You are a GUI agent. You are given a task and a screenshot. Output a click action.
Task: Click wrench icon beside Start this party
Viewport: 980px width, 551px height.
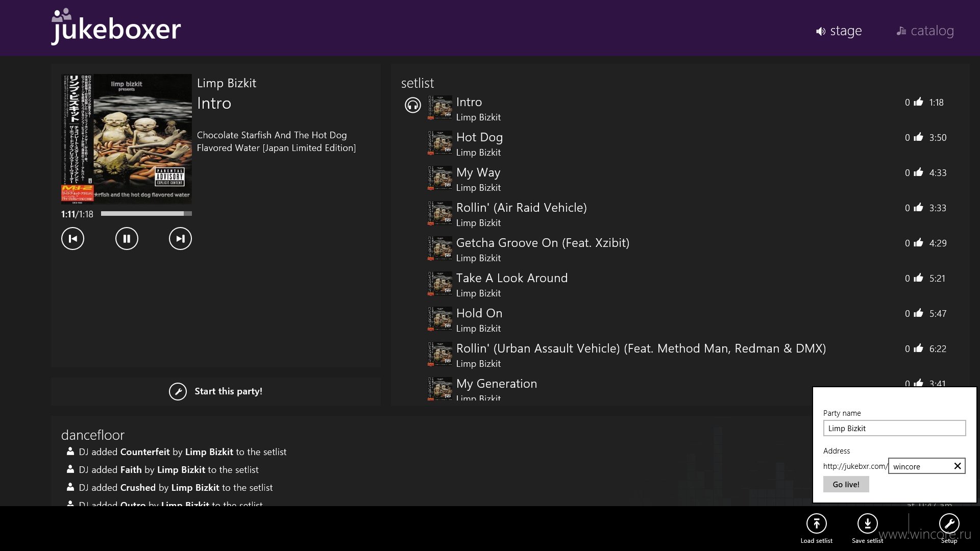click(178, 391)
